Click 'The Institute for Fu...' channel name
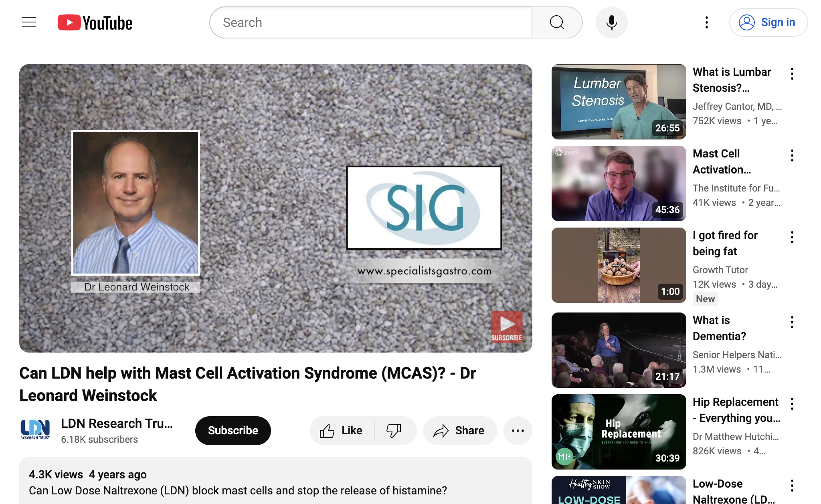 click(x=736, y=188)
